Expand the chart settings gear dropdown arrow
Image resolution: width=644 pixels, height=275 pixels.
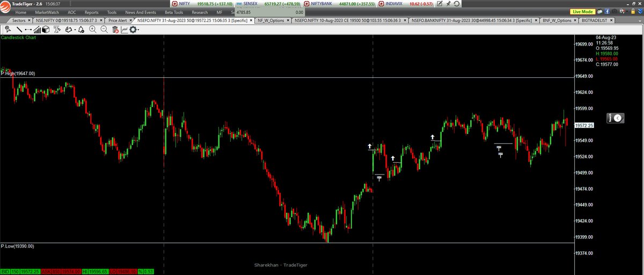click(138, 30)
